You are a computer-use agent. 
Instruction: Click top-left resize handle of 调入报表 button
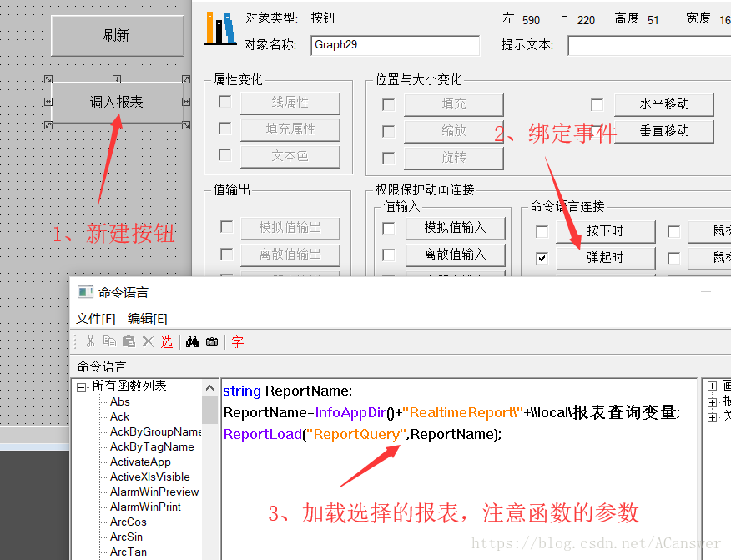point(48,79)
